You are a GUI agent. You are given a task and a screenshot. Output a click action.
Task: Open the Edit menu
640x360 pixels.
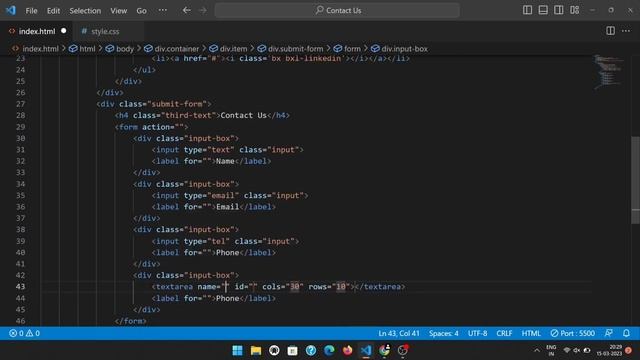[x=53, y=11]
